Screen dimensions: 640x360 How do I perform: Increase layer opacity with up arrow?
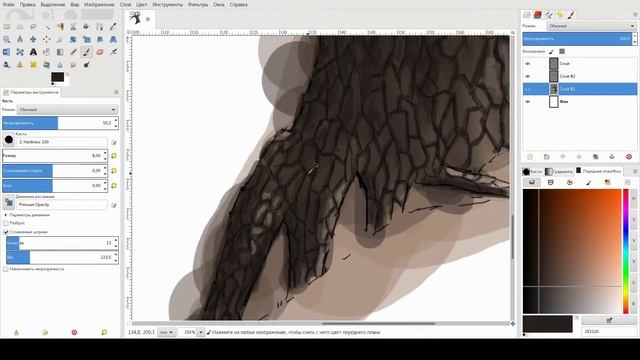[x=634, y=36]
